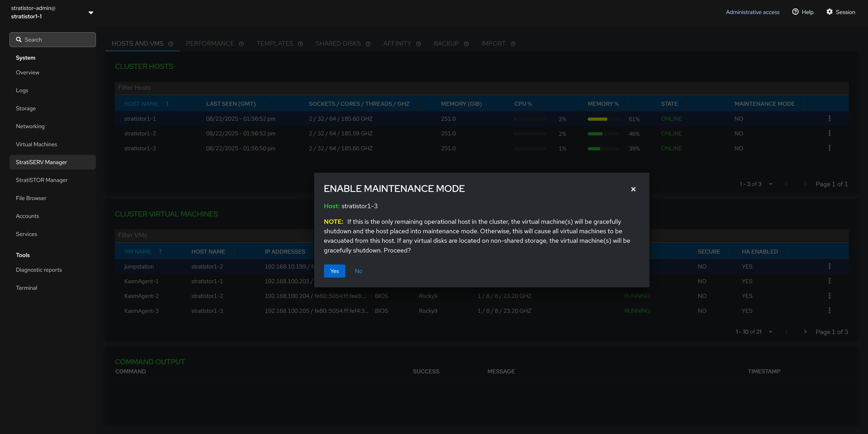Sort hosts by Host Name arrow
Image resolution: width=868 pixels, height=434 pixels.
click(x=167, y=104)
